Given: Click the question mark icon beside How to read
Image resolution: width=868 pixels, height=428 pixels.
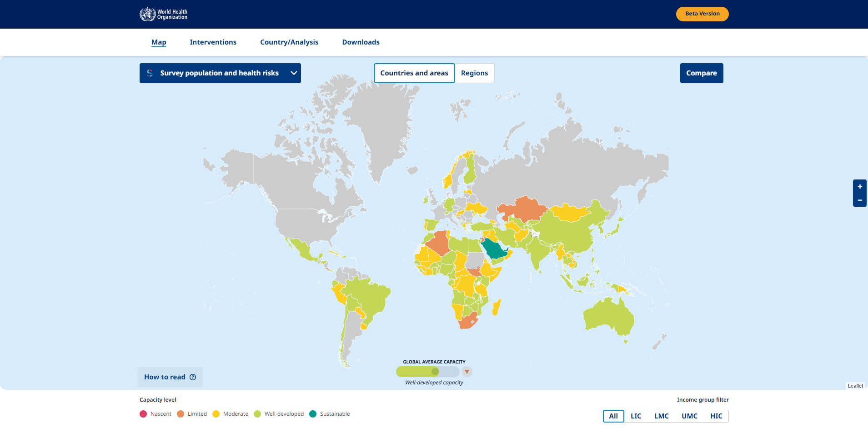Looking at the screenshot, I should point(193,377).
